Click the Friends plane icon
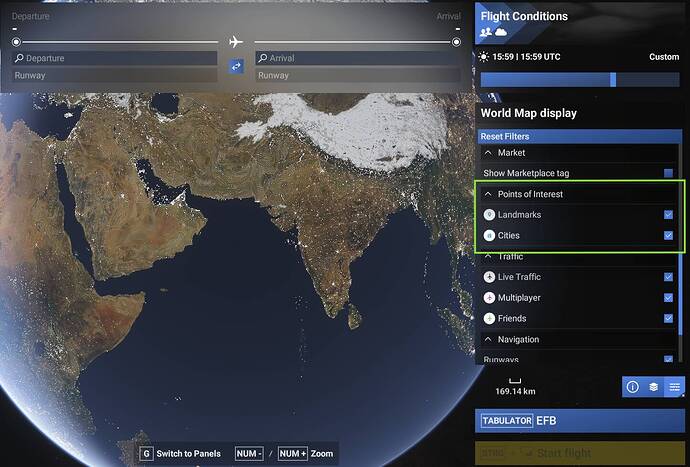Image resolution: width=690 pixels, height=467 pixels. coord(489,318)
